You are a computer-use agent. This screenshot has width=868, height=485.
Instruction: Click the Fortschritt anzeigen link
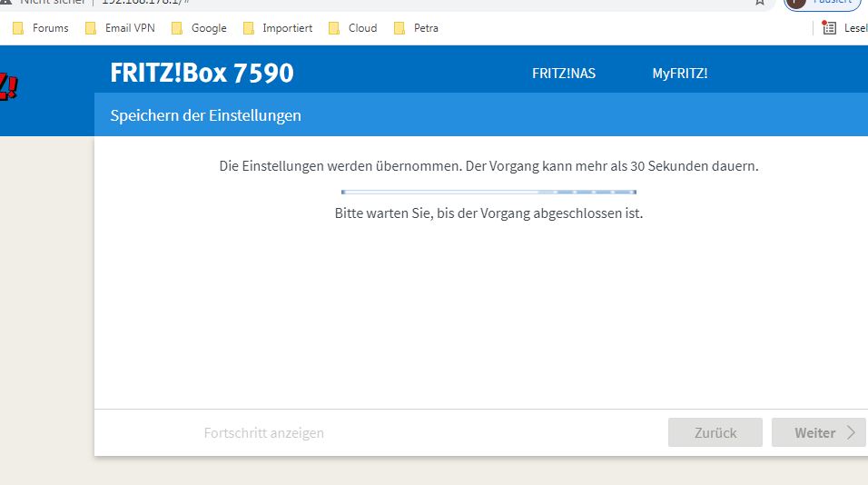pyautogui.click(x=263, y=433)
